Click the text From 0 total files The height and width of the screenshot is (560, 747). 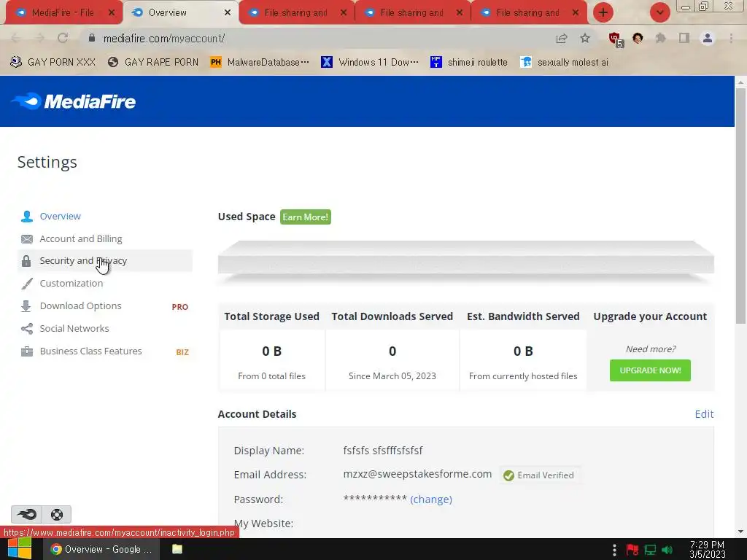(271, 376)
